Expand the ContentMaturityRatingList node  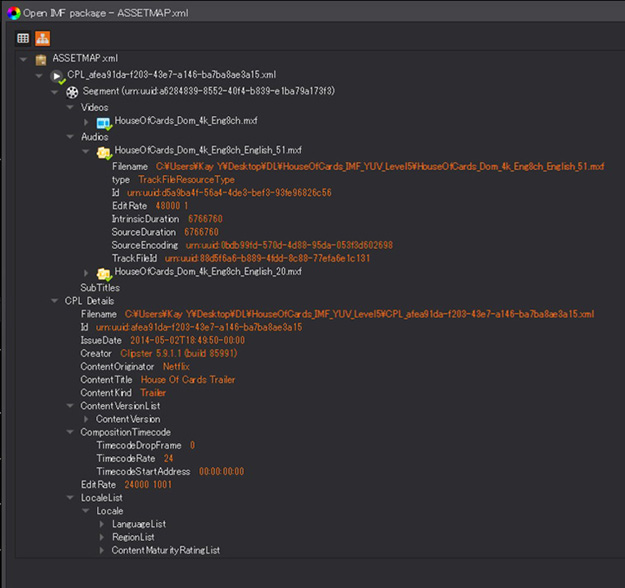pos(102,550)
